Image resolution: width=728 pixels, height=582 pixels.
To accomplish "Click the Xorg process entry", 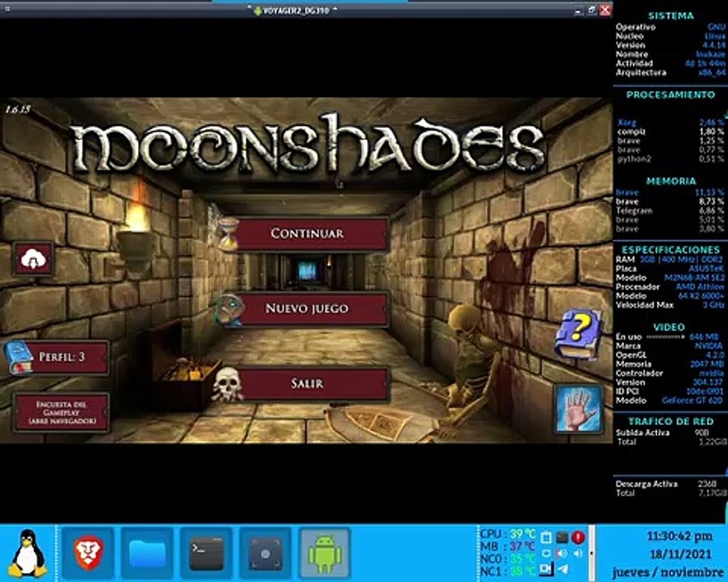I will click(671, 123).
